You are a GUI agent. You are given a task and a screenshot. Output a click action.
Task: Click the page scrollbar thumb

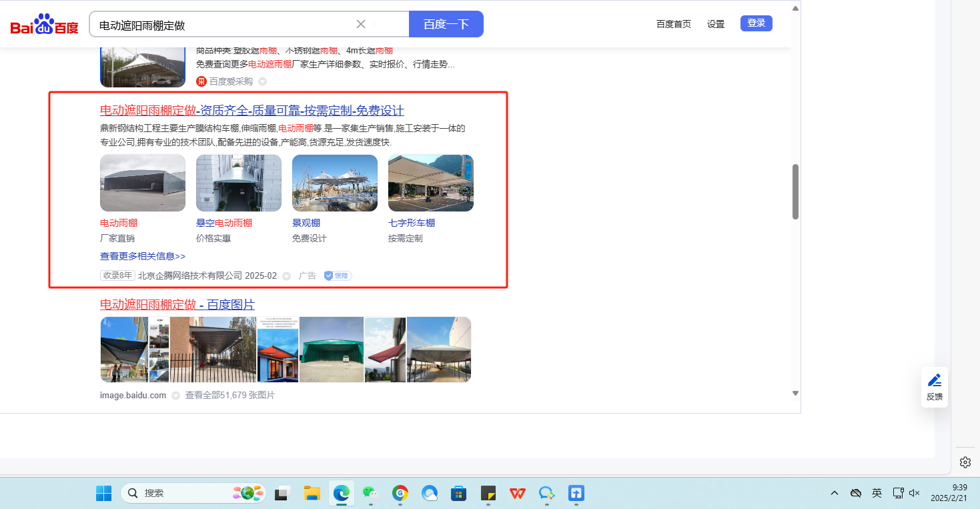pos(795,191)
